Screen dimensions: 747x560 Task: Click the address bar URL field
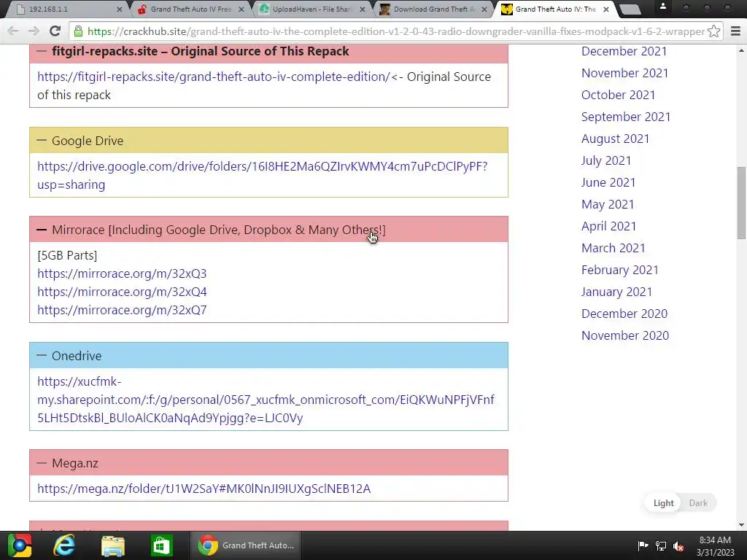pyautogui.click(x=395, y=31)
